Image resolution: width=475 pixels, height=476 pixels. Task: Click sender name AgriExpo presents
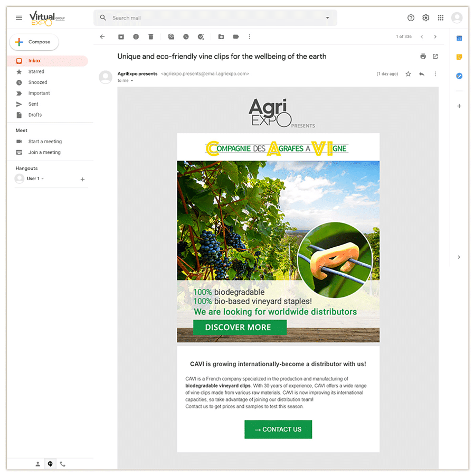(137, 74)
